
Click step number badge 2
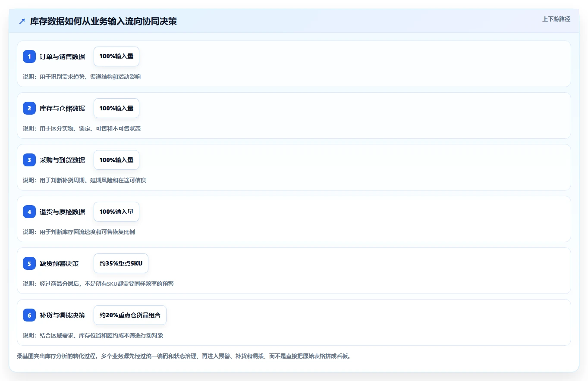pos(29,108)
